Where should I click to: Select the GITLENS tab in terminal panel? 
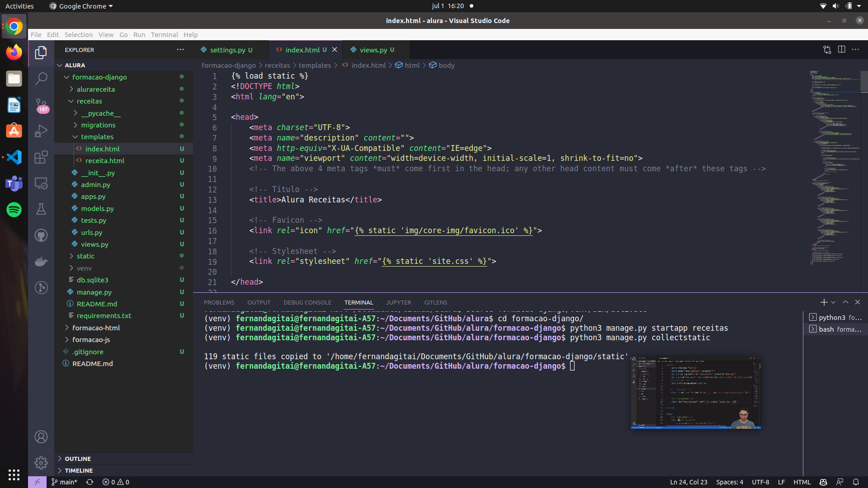click(434, 302)
